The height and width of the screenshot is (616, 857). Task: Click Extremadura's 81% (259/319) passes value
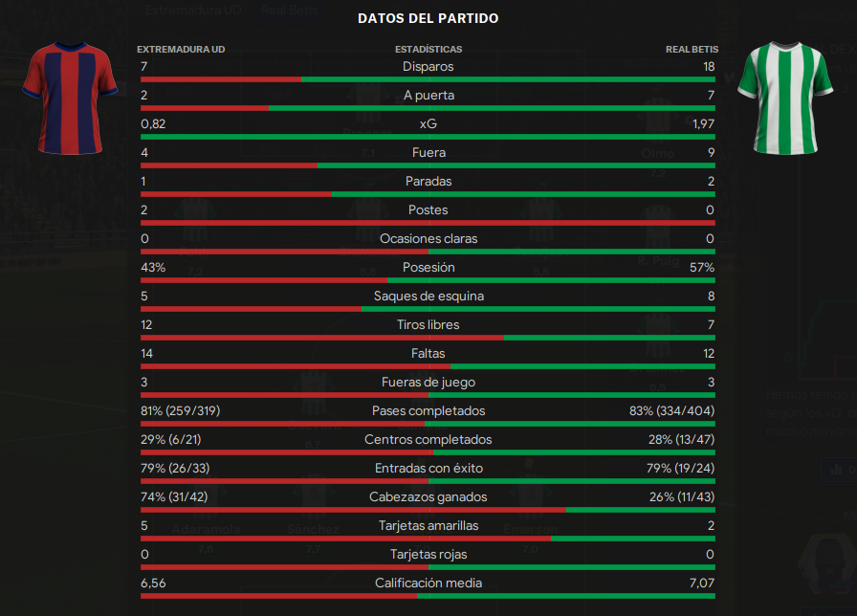[181, 411]
